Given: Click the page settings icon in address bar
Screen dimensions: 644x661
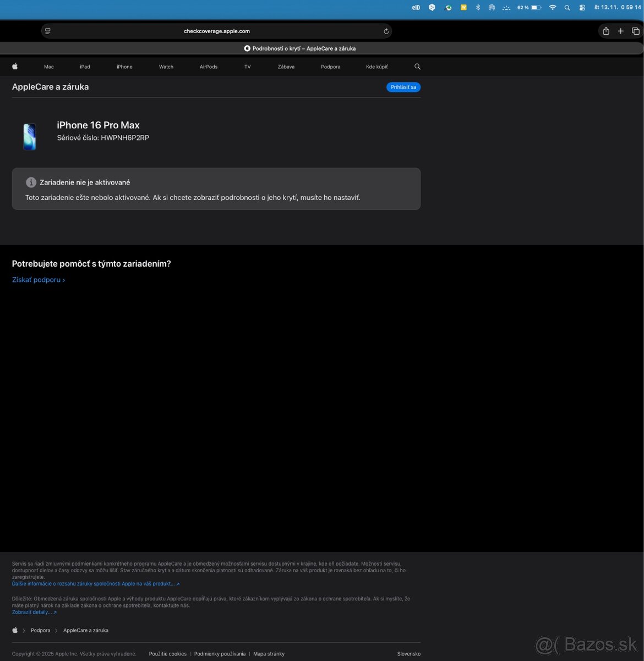Looking at the screenshot, I should tap(48, 31).
